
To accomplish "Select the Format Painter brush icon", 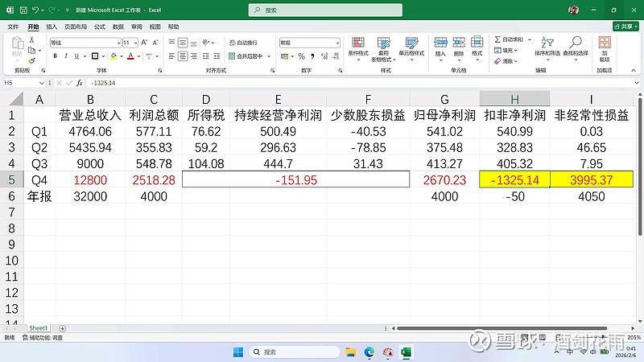I will (x=31, y=60).
